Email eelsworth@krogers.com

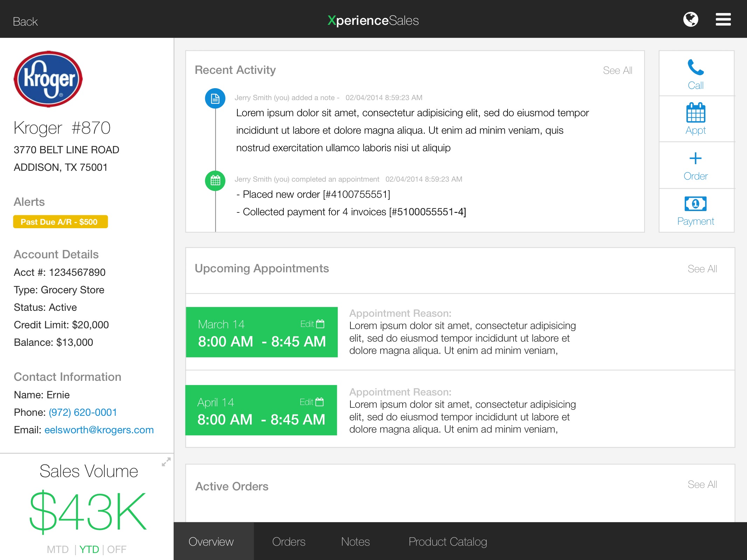pyautogui.click(x=99, y=430)
